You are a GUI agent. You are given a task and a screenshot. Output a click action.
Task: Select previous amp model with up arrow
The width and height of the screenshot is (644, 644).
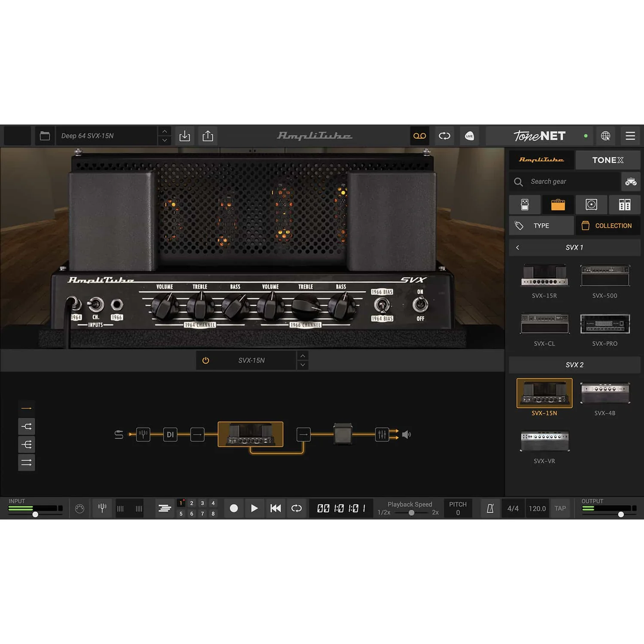tap(303, 356)
